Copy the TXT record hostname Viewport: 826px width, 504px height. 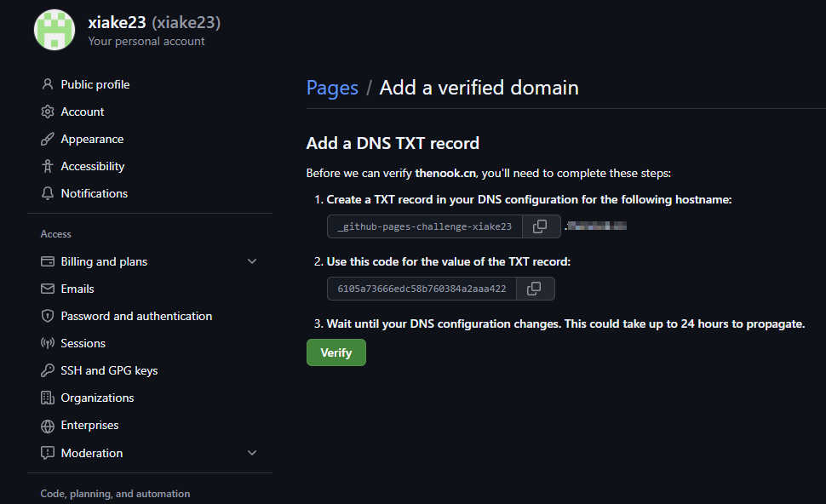[x=541, y=226]
